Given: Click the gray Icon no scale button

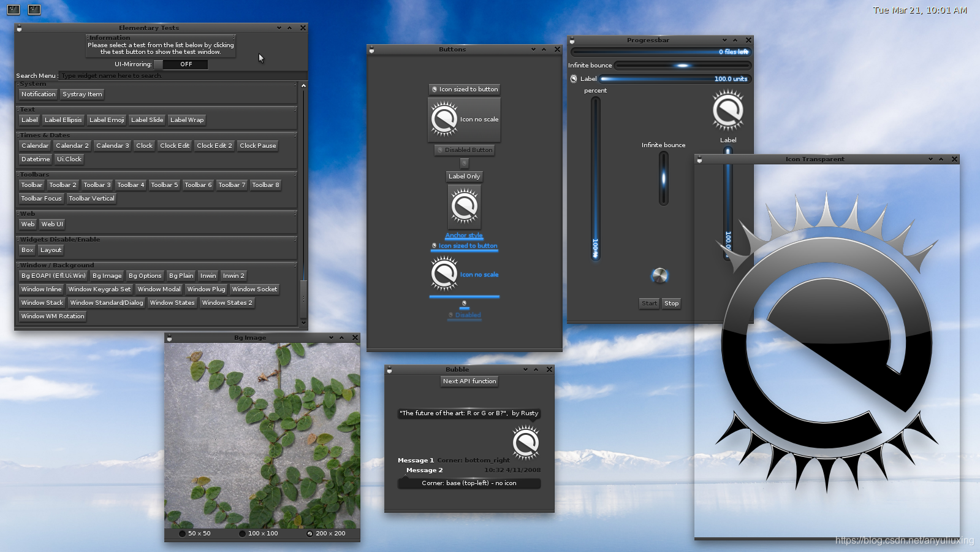Looking at the screenshot, I should (465, 120).
